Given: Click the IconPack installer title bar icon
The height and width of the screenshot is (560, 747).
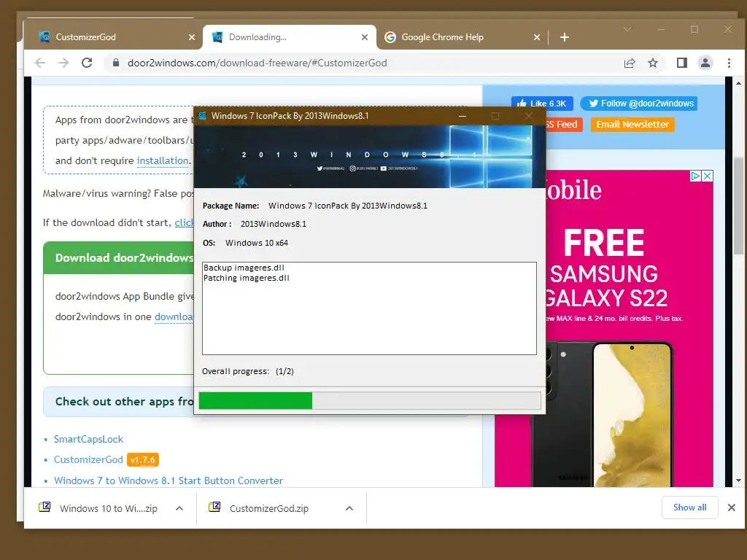Looking at the screenshot, I should tap(203, 116).
